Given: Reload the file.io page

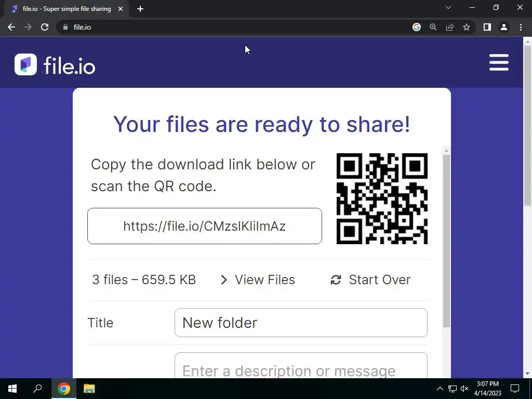Looking at the screenshot, I should click(x=45, y=27).
